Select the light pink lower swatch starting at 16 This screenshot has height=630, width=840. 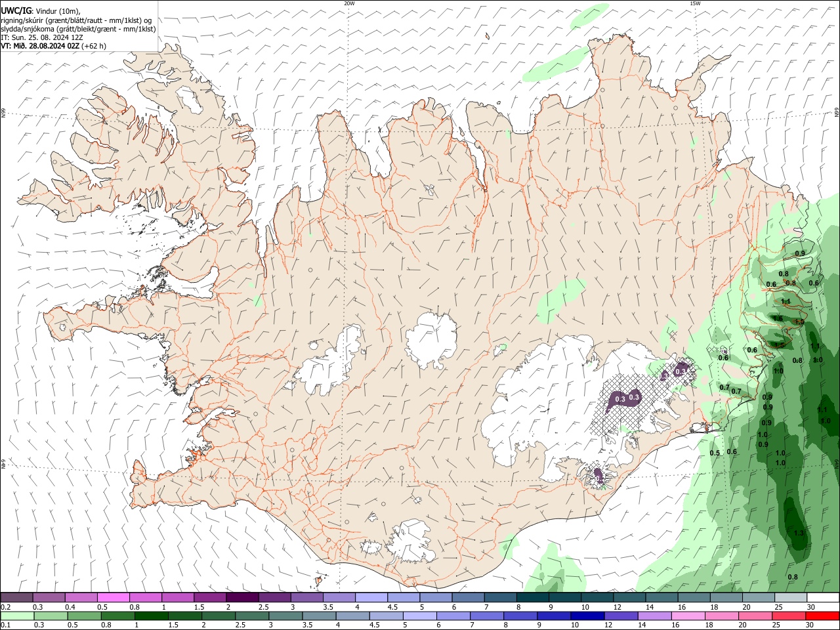tap(688, 616)
